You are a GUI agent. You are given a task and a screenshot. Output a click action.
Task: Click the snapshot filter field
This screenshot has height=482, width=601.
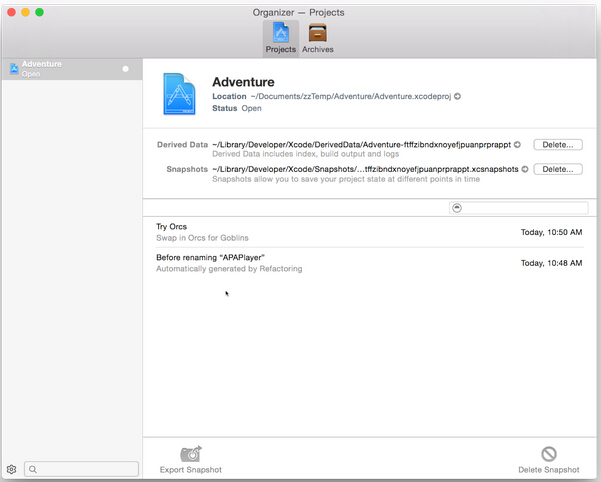[x=525, y=208]
